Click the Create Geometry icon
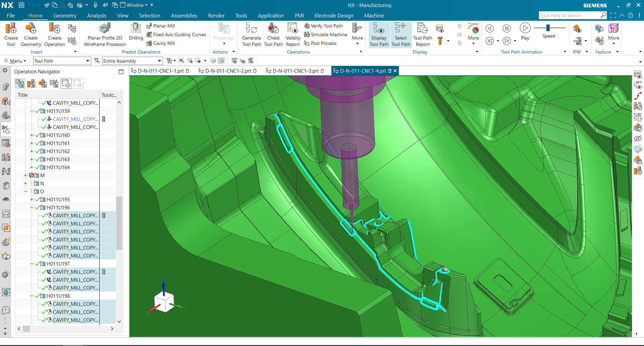This screenshot has width=644, height=346. click(31, 34)
